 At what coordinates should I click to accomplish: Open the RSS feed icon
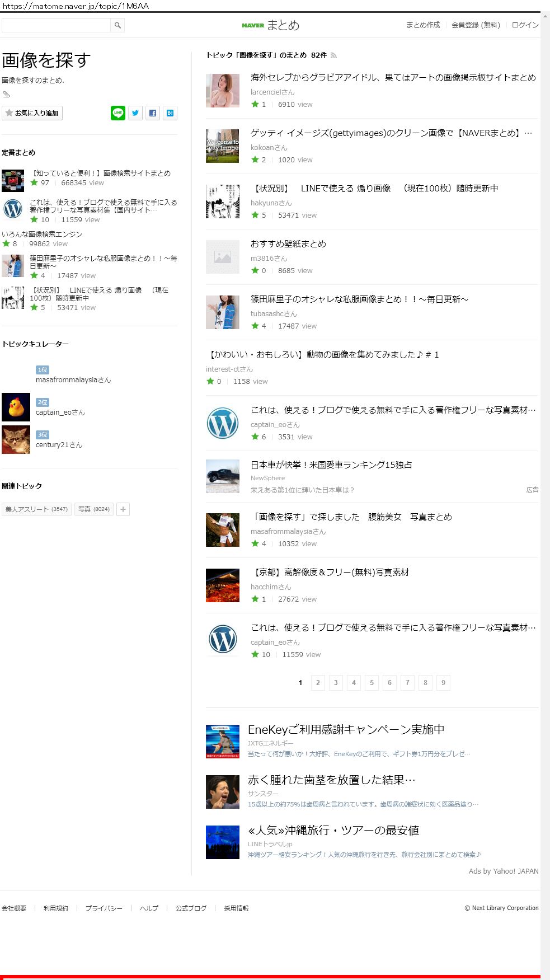(x=334, y=55)
